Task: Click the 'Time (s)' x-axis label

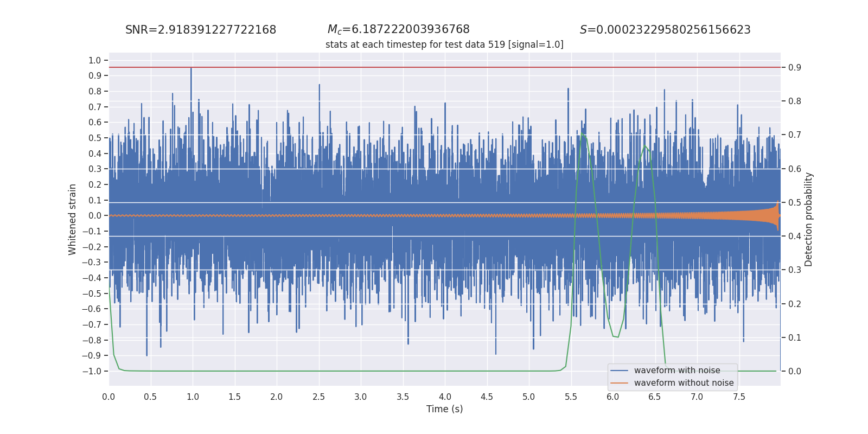Action: pos(445,409)
